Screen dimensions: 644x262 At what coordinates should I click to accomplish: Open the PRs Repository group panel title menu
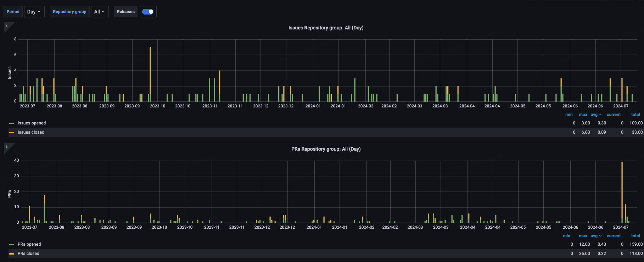pos(326,149)
